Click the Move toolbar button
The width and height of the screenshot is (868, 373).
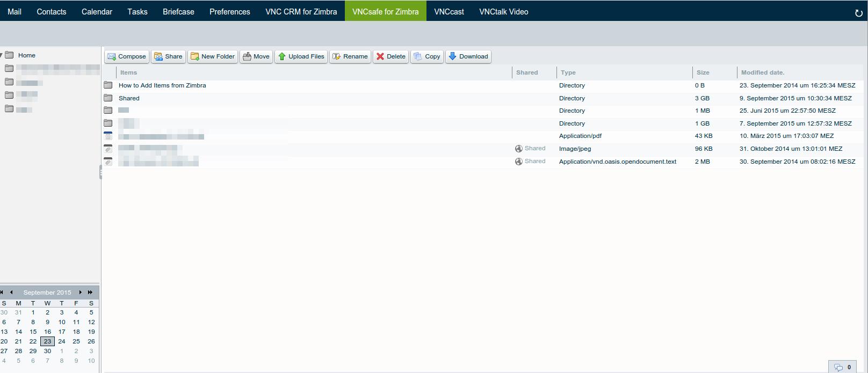click(256, 56)
